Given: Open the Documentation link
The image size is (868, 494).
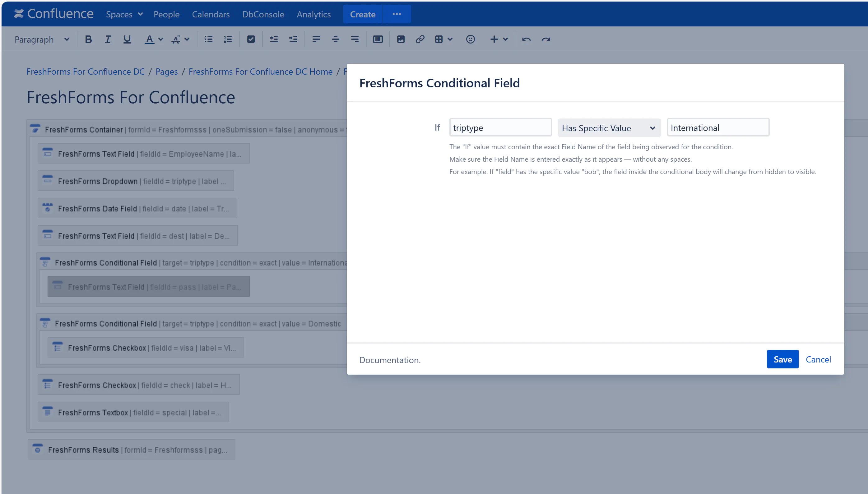Looking at the screenshot, I should point(390,360).
